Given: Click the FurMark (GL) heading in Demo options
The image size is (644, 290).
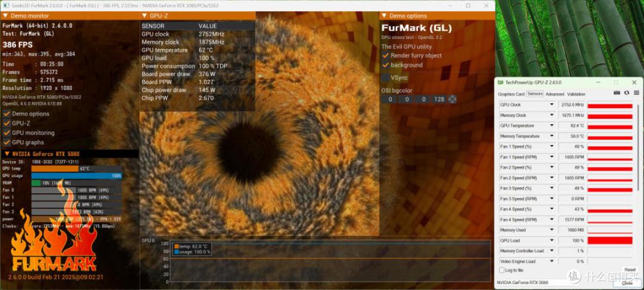Looking at the screenshot, I should tap(416, 28).
